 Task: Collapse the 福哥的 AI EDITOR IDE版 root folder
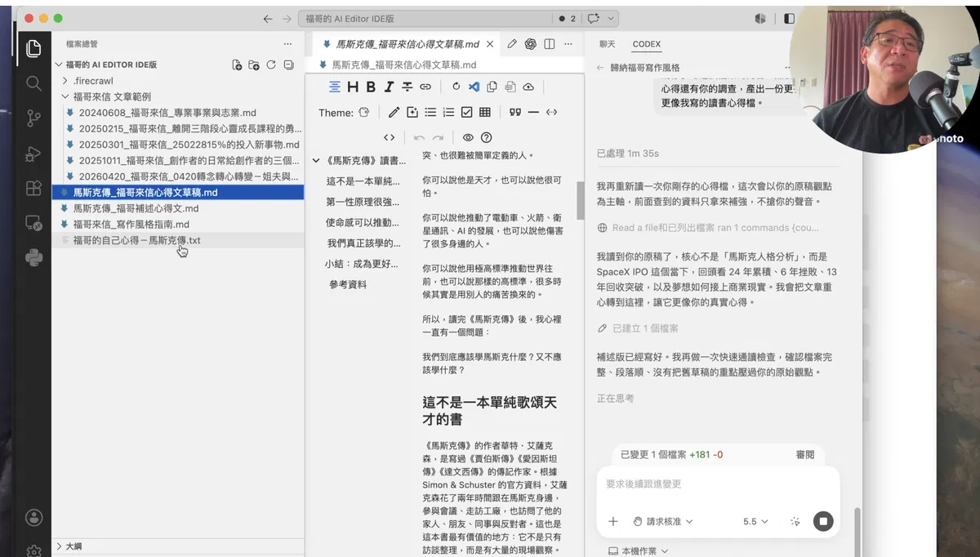tap(58, 65)
